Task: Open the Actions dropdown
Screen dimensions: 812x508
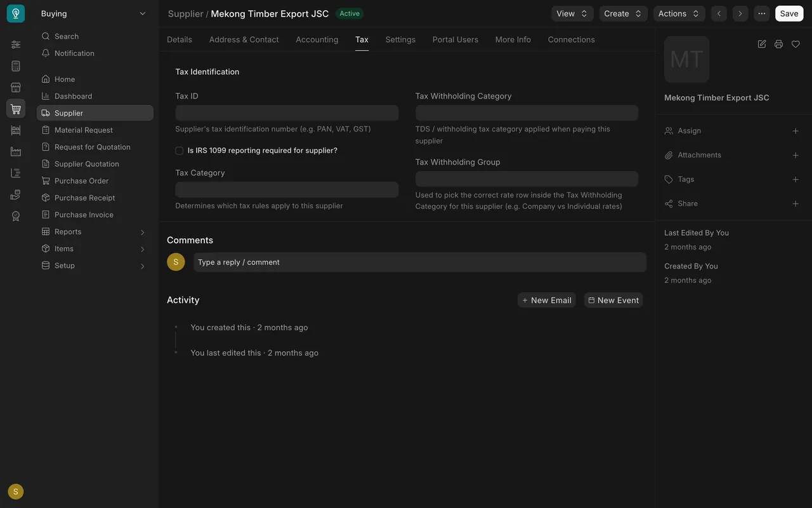Action: pos(679,13)
